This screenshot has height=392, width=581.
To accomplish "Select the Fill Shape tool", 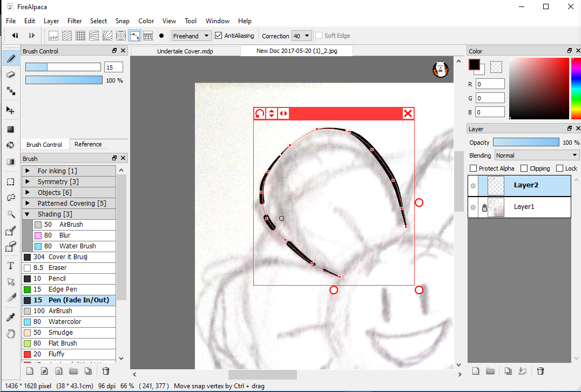I will [11, 129].
